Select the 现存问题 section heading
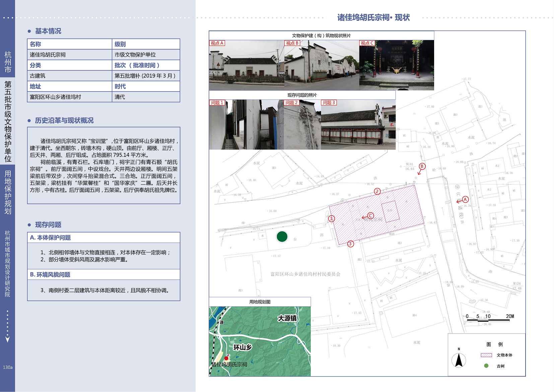The image size is (554, 392). tap(48, 225)
